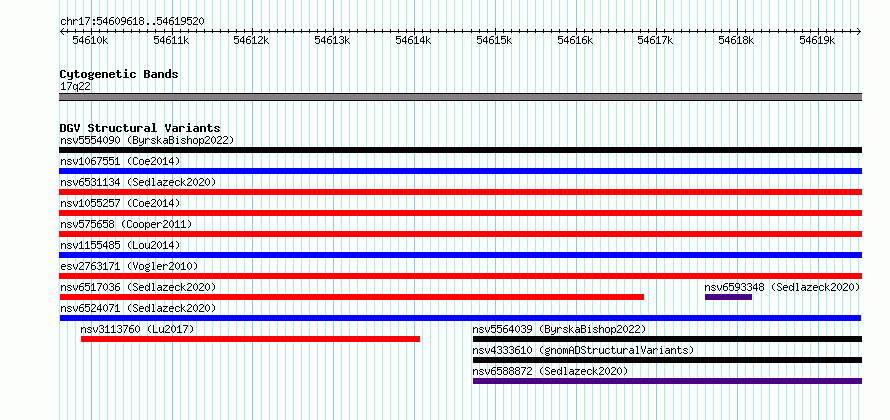Click the 54614k ruler position
Viewport: 890px width, 420px height.
(413, 40)
